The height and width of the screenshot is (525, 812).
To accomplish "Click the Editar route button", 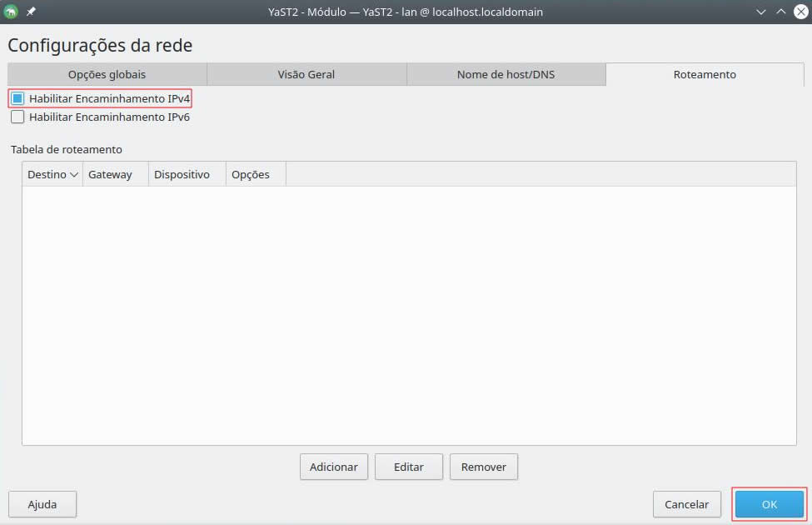I will coord(408,467).
